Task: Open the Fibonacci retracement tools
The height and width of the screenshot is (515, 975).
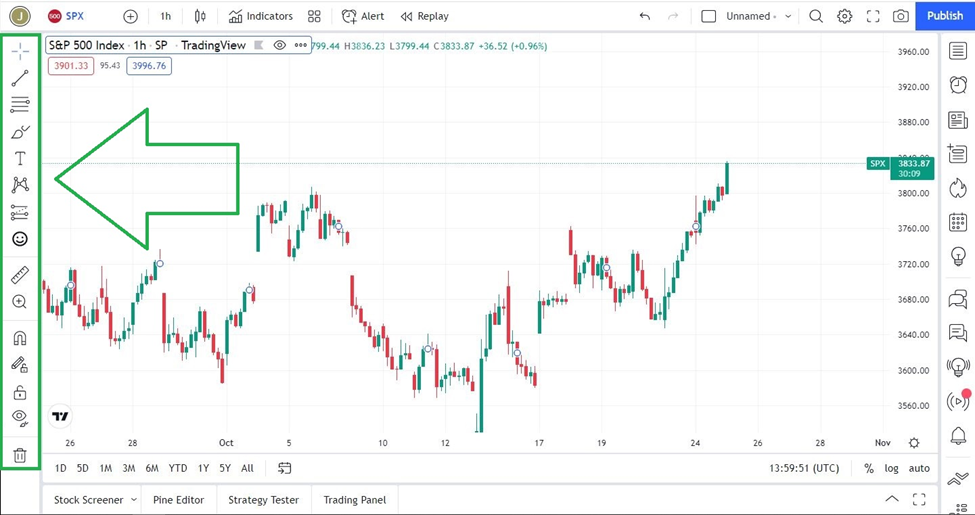Action: point(20,104)
